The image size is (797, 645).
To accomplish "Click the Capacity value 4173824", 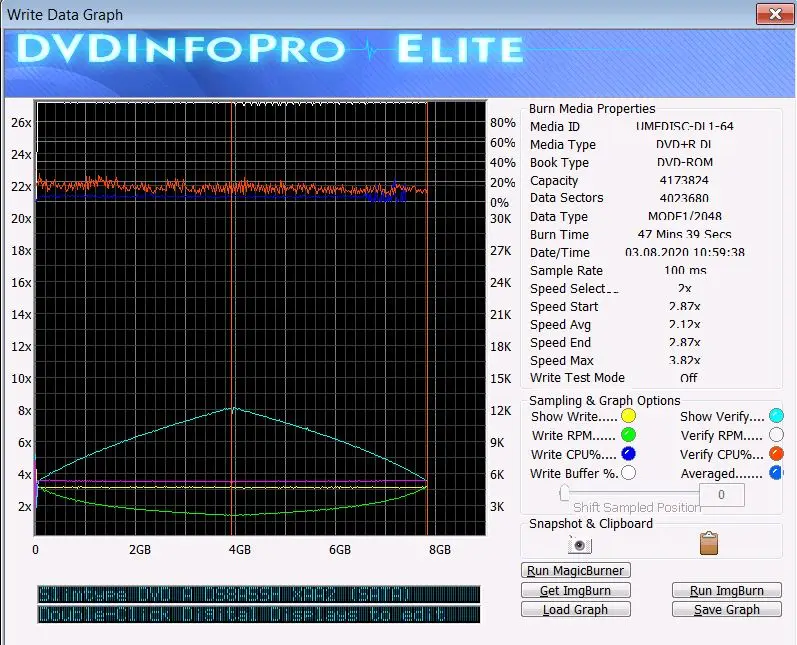I will (x=684, y=180).
